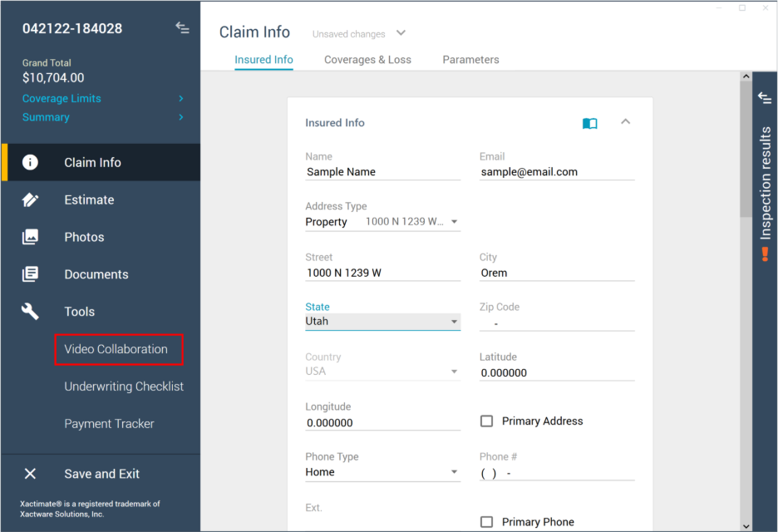
Task: Switch to the Coverages & Loss tab
Action: coord(367,60)
